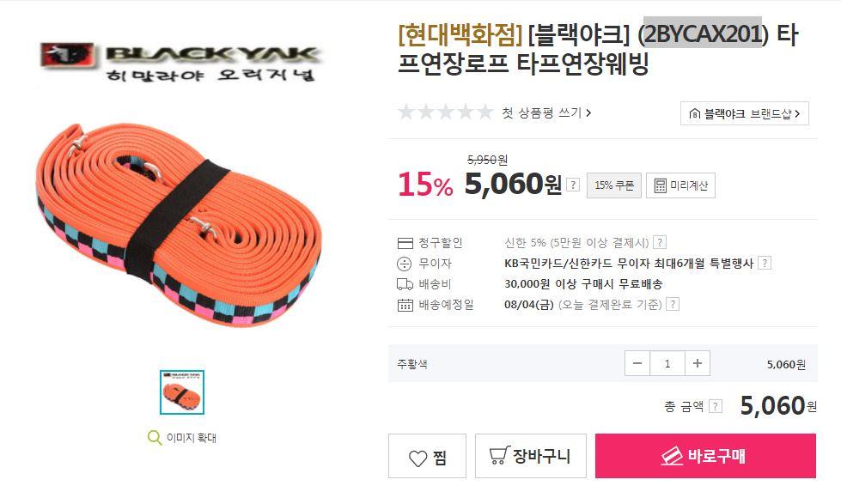Decrease quantity with the minus button
The height and width of the screenshot is (504, 841).
(x=637, y=363)
